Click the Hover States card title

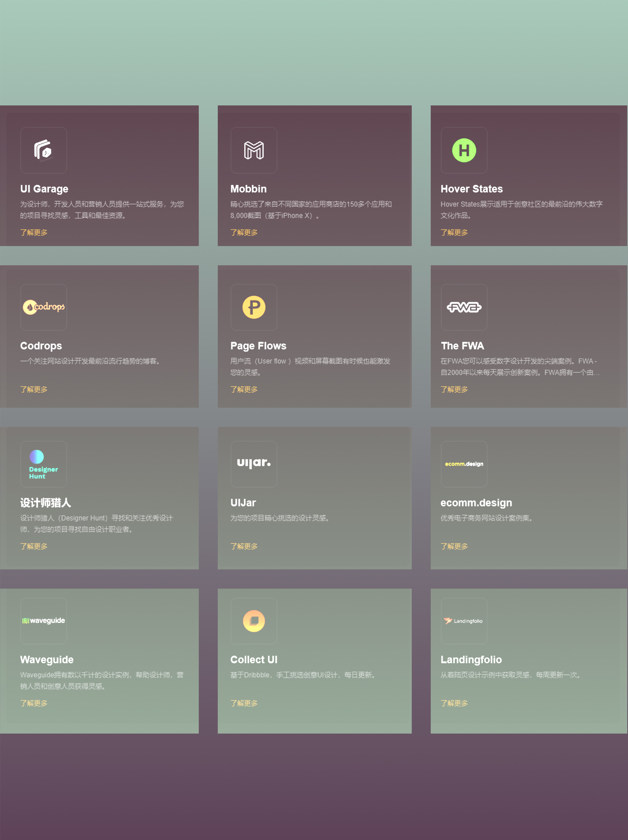(471, 189)
